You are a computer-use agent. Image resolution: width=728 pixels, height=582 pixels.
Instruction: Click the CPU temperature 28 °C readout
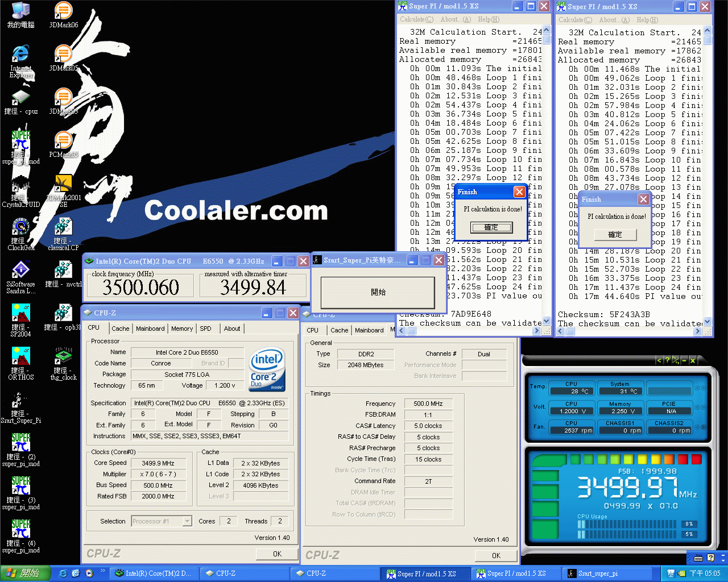[571, 391]
